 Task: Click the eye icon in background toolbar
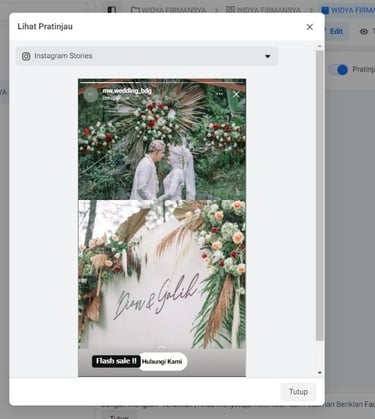pos(364,32)
